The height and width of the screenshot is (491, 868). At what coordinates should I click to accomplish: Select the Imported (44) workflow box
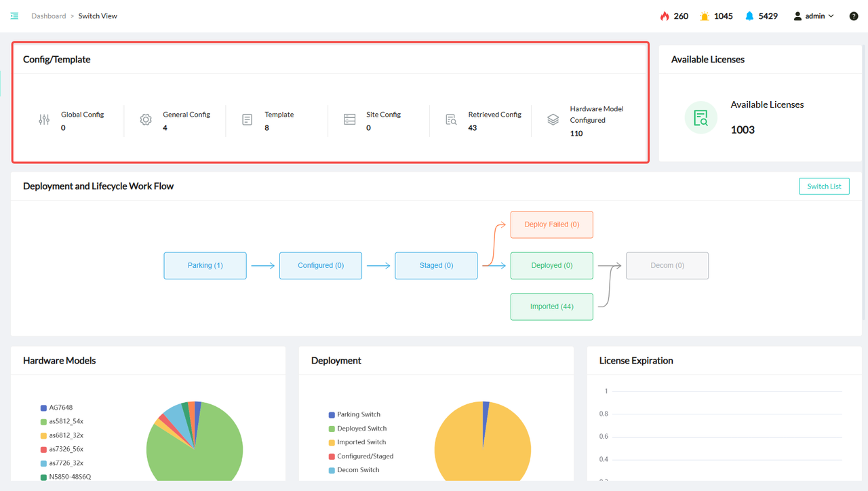click(x=551, y=307)
